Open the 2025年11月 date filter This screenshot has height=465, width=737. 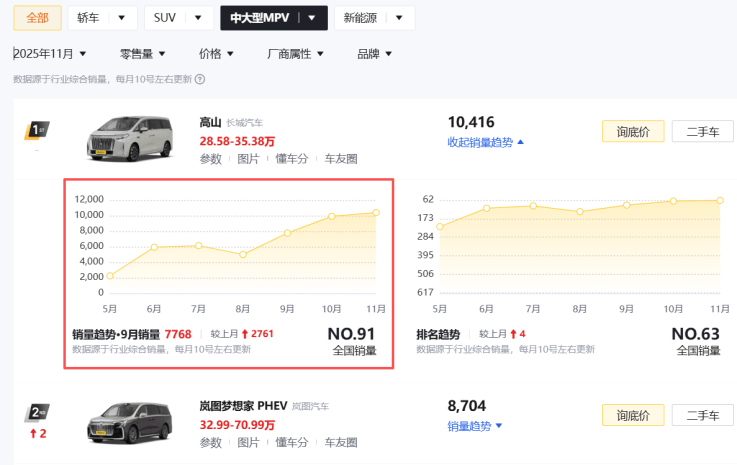pos(50,54)
